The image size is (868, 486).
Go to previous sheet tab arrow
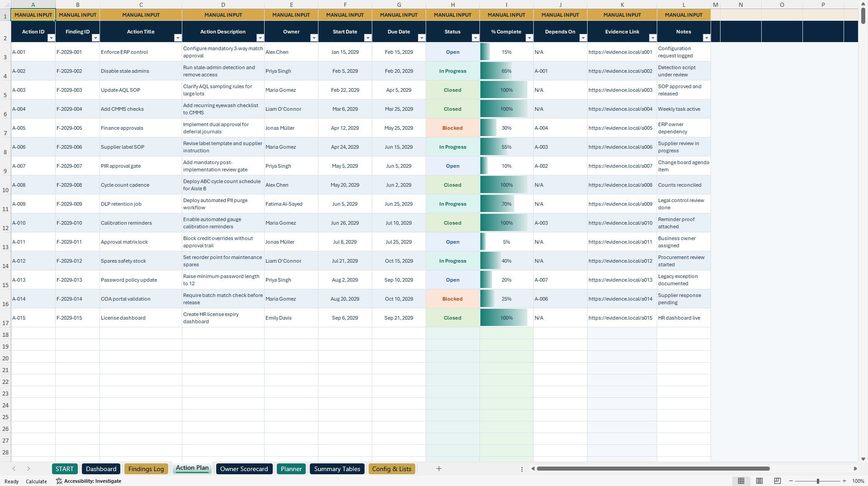[14, 469]
